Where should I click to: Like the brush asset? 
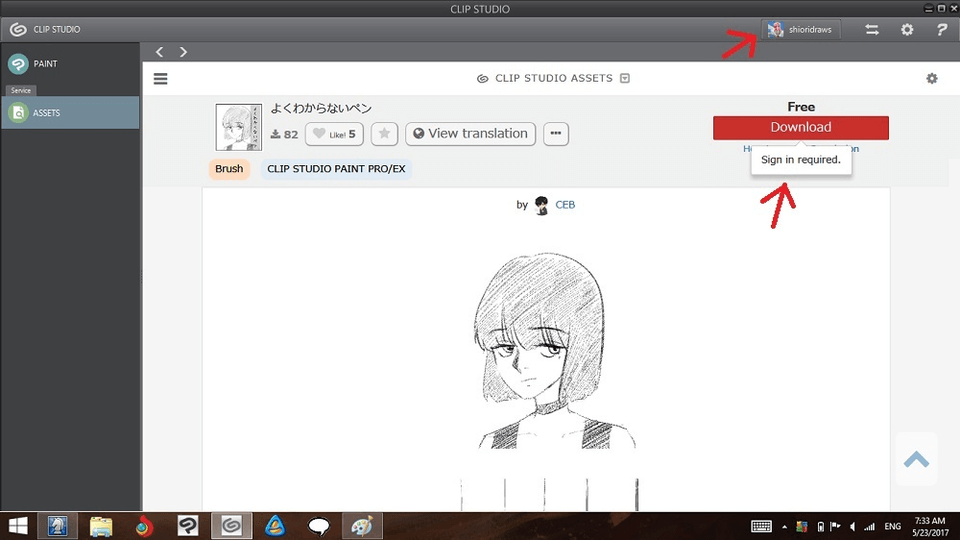click(x=334, y=134)
